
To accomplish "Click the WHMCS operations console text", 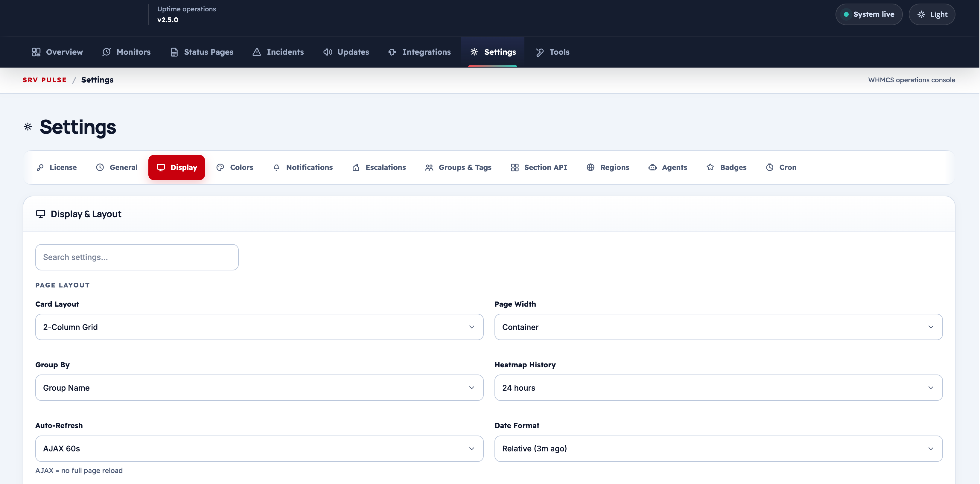I will point(911,80).
